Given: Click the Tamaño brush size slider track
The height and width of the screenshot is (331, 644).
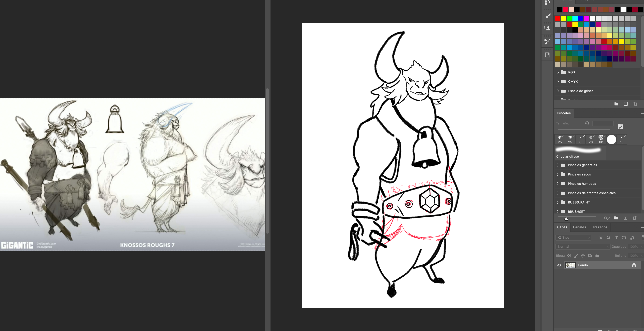Looking at the screenshot, I should (x=584, y=130).
